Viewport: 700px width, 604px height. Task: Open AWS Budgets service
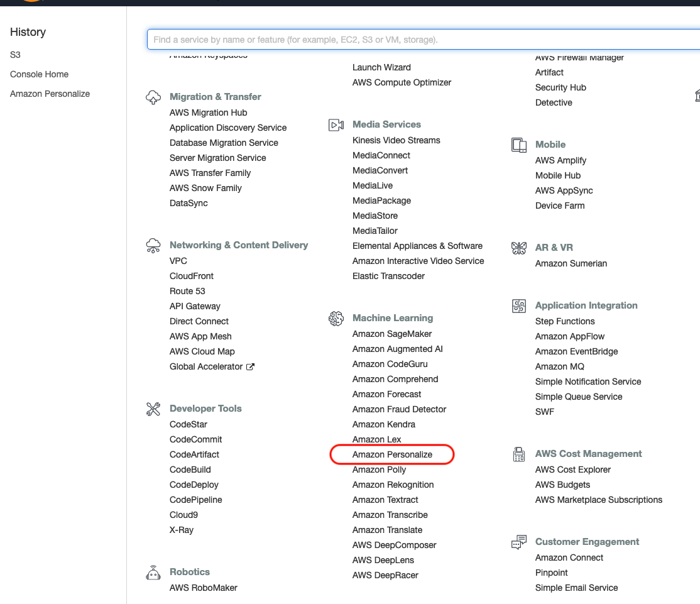(x=562, y=485)
